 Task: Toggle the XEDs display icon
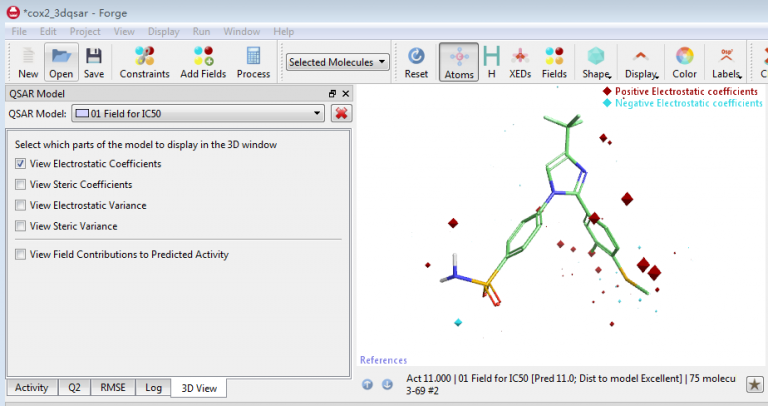(x=520, y=62)
